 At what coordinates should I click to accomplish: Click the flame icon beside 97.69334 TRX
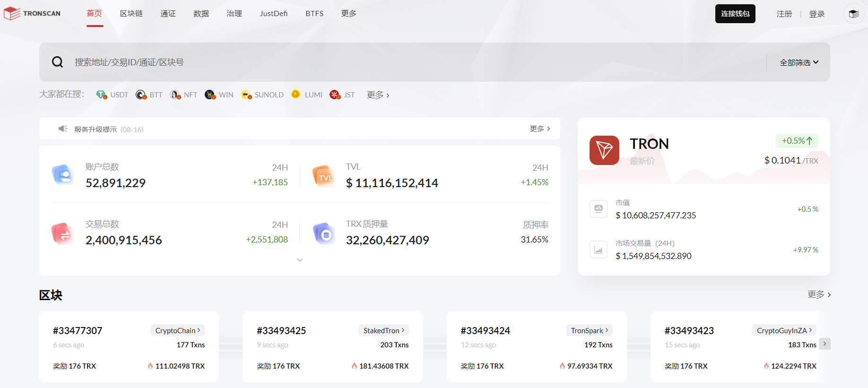(x=562, y=366)
